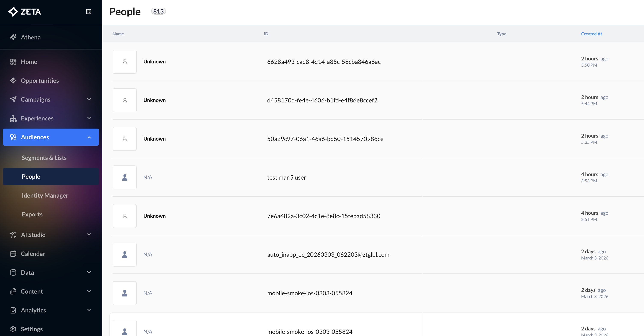644x336 pixels.
Task: Expand the Campaigns menu chevron
Action: 89,99
